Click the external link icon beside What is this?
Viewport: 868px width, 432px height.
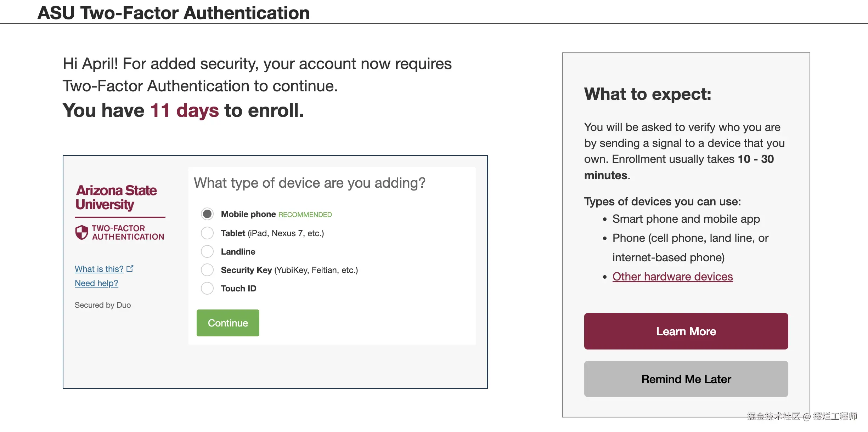coord(130,269)
